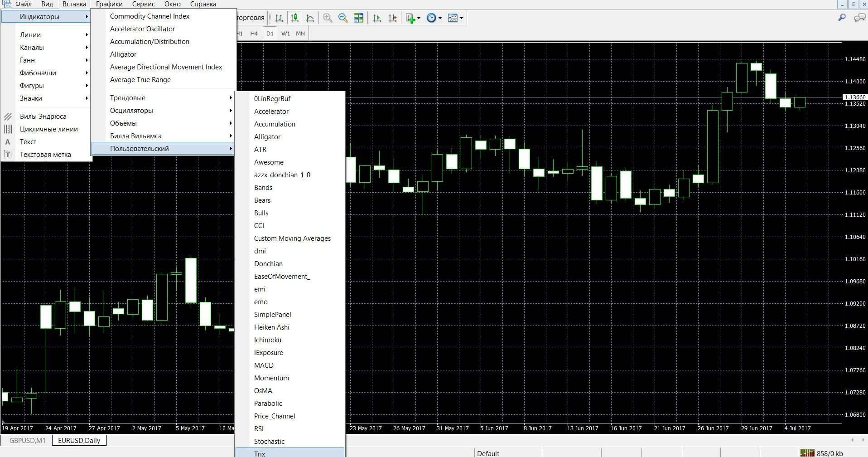Expand the Осцилляторы submenu
This screenshot has width=868, height=457.
(163, 111)
